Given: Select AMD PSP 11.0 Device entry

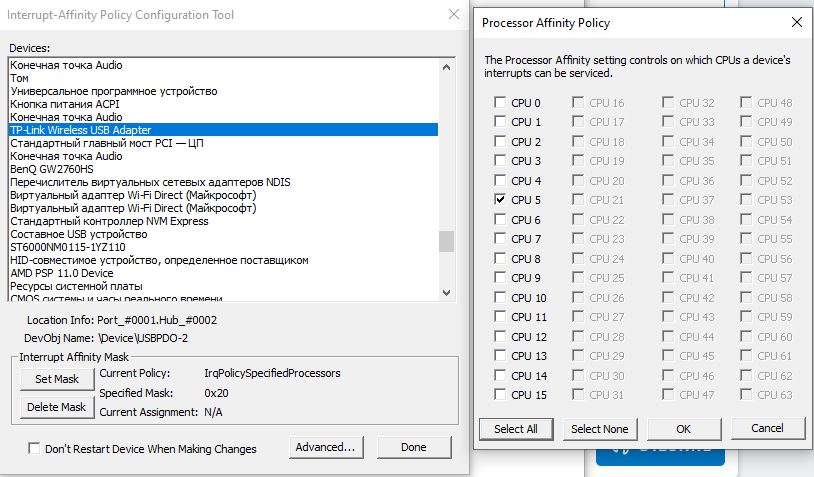Looking at the screenshot, I should [x=61, y=273].
